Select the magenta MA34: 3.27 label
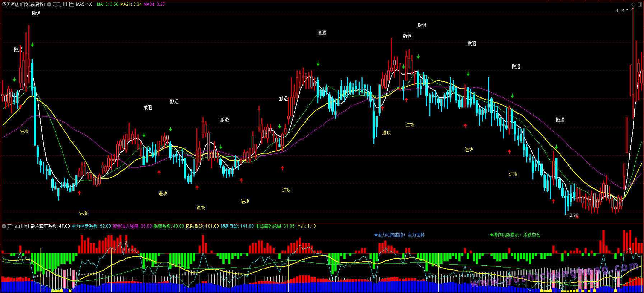This screenshot has width=644, height=293. 154,4
